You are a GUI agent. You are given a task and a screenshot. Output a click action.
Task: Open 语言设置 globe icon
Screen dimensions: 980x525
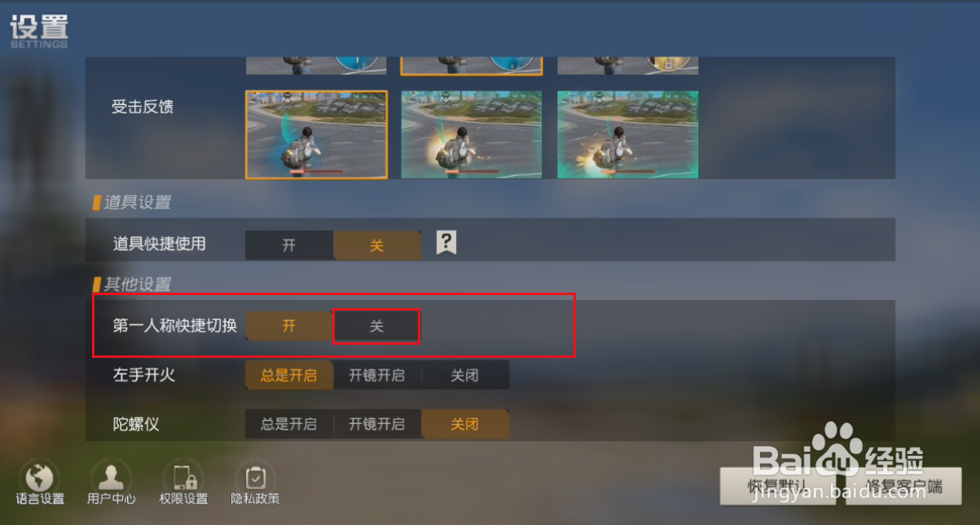pos(40,477)
